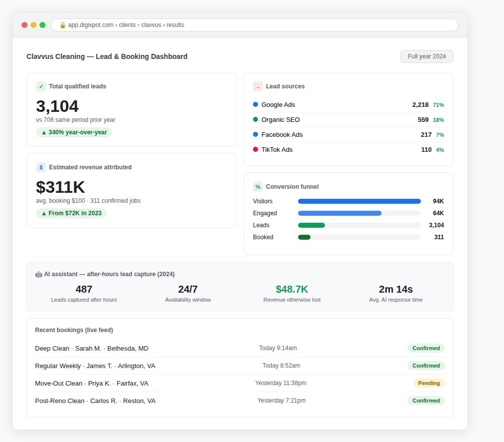Click the From $72K in 2023 badge
This screenshot has width=504, height=442.
[x=71, y=213]
